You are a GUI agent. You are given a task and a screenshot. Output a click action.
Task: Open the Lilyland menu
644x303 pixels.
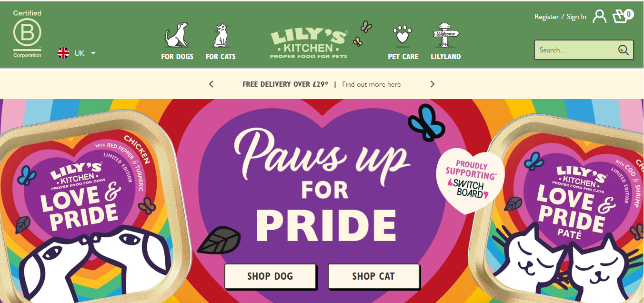coord(446,56)
